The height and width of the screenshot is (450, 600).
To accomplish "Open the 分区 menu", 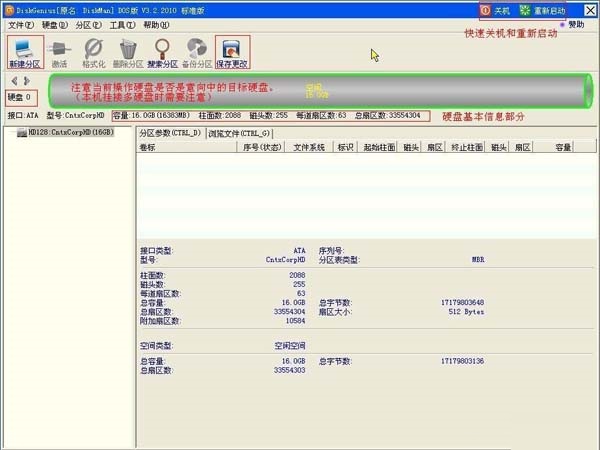I will [88, 25].
